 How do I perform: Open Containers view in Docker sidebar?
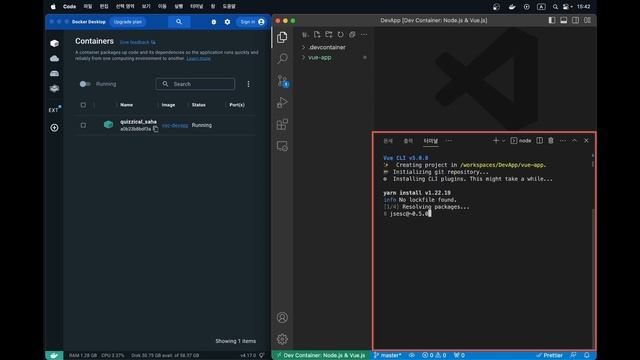point(54,43)
